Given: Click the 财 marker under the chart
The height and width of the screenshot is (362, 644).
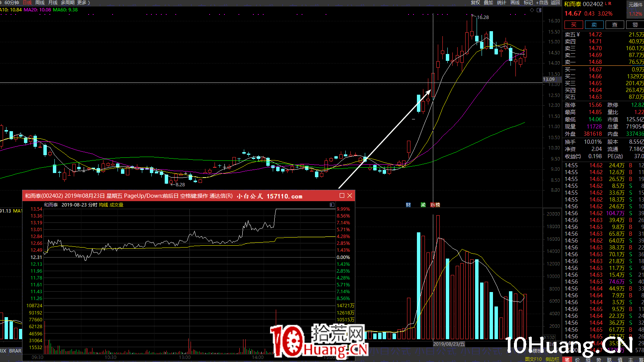Looking at the screenshot, I should coord(408,205).
